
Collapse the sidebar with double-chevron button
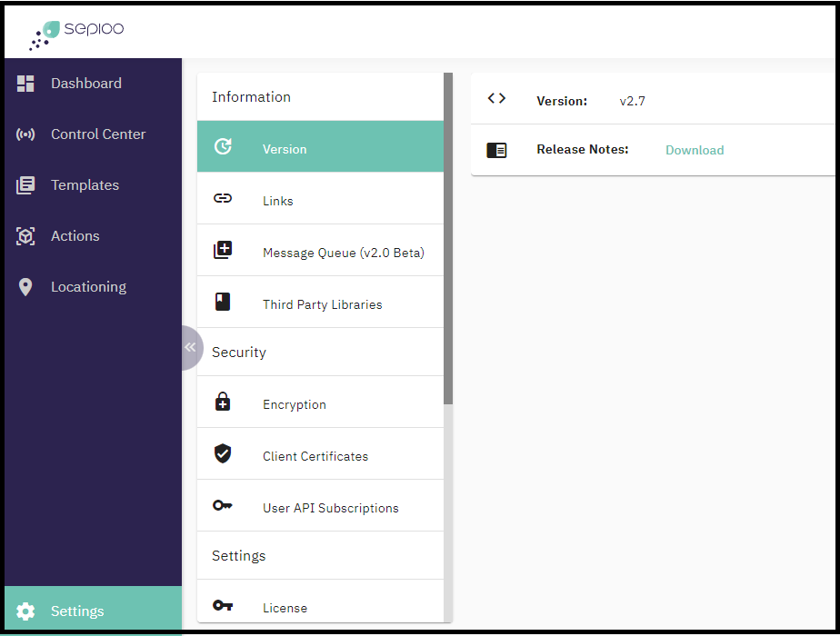[x=189, y=347]
